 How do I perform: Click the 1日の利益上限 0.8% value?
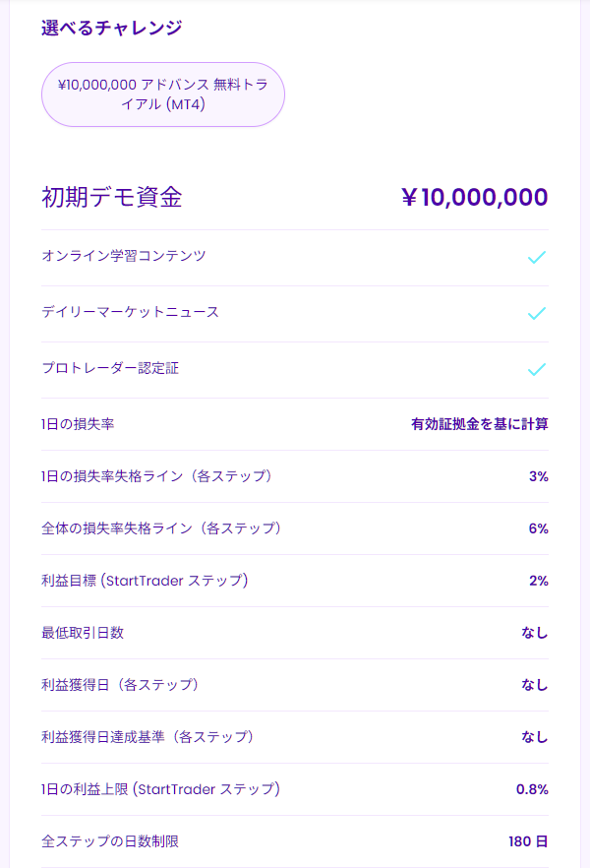tap(532, 789)
